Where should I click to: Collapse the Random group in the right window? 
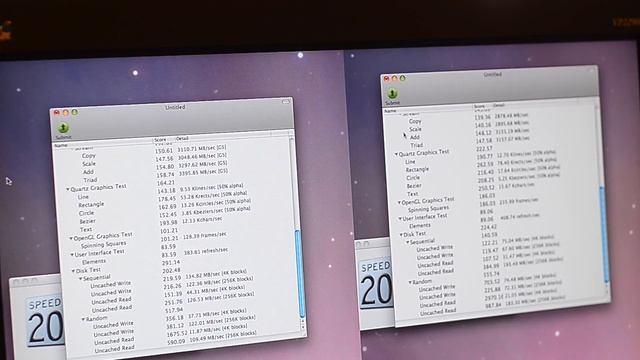click(410, 282)
